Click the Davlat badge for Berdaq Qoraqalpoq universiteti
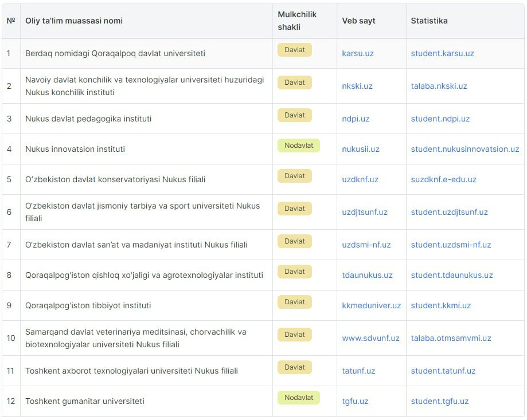The image size is (527, 420). point(294,50)
